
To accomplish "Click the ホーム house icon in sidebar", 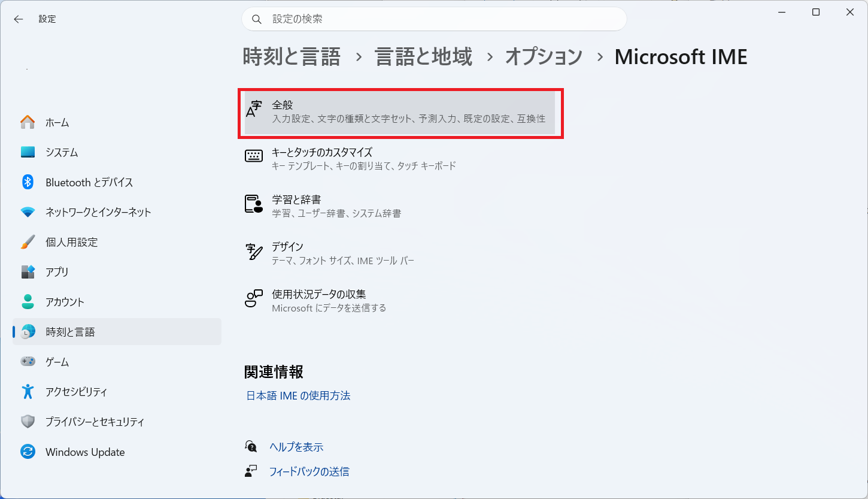I will tap(28, 122).
